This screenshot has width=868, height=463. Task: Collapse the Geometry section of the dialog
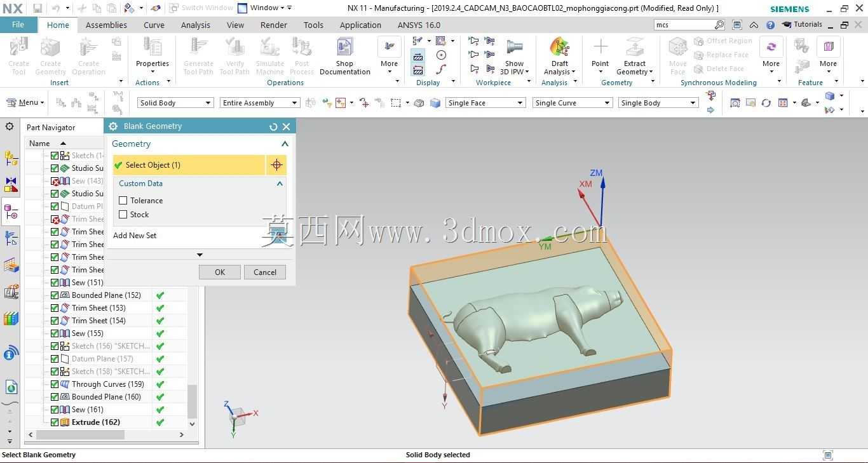[285, 144]
